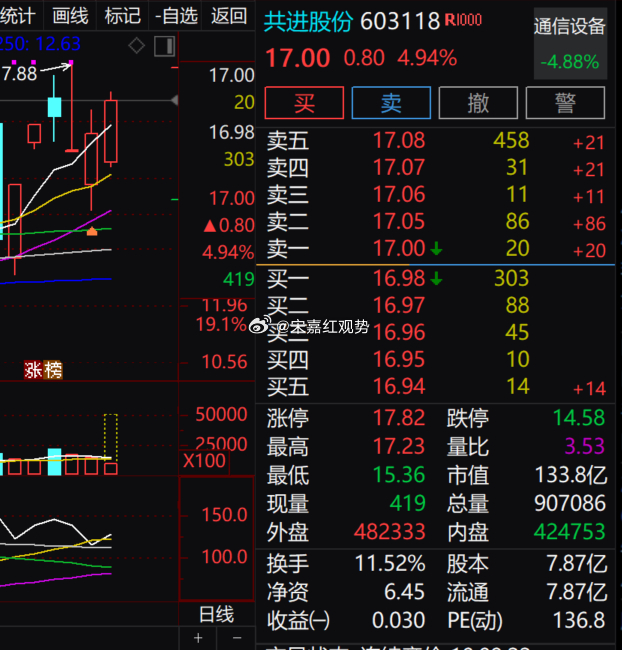Select the 买五 price 16.94

point(399,386)
